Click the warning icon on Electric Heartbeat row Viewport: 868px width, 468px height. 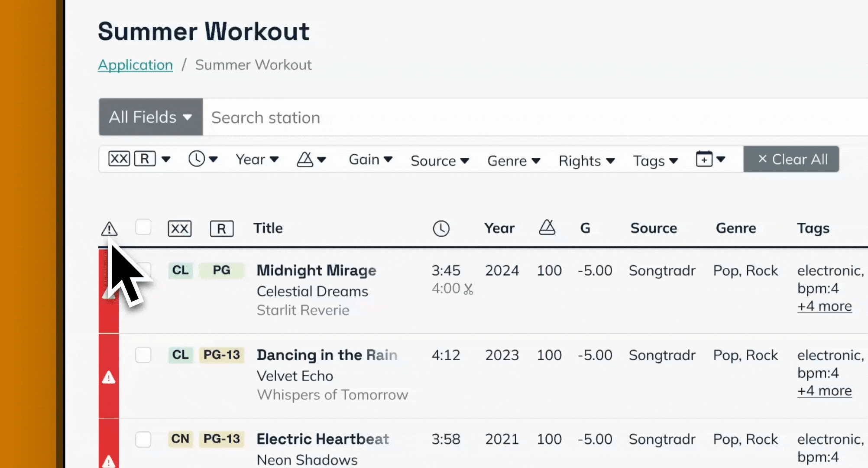109,461
